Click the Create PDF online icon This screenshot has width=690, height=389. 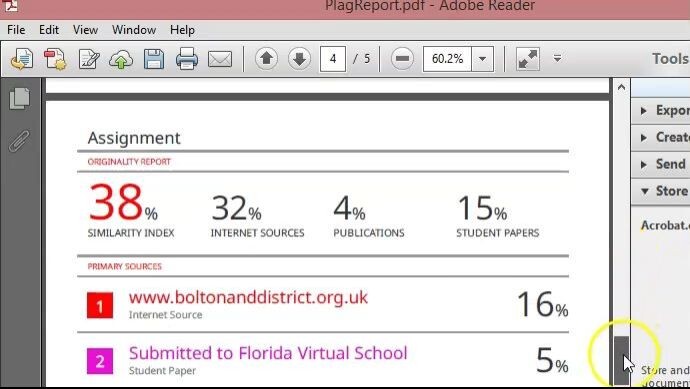tap(22, 59)
